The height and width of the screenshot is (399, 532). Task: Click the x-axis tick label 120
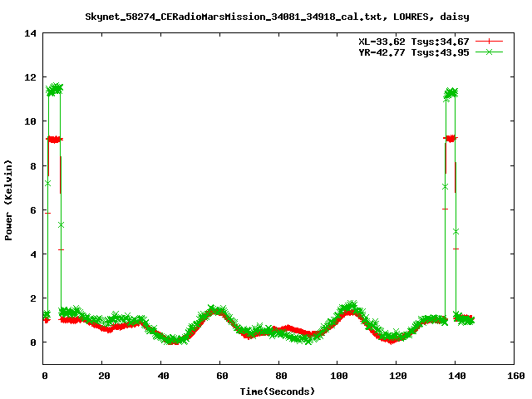(x=398, y=376)
